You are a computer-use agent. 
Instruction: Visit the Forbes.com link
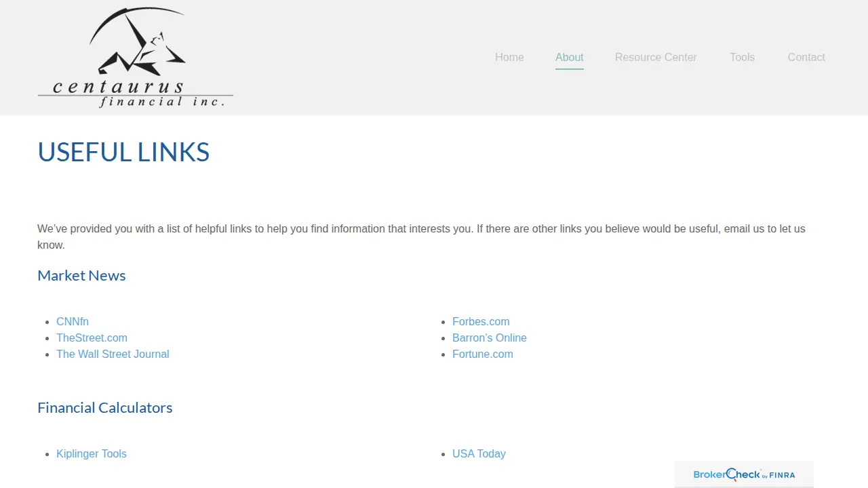pos(481,322)
